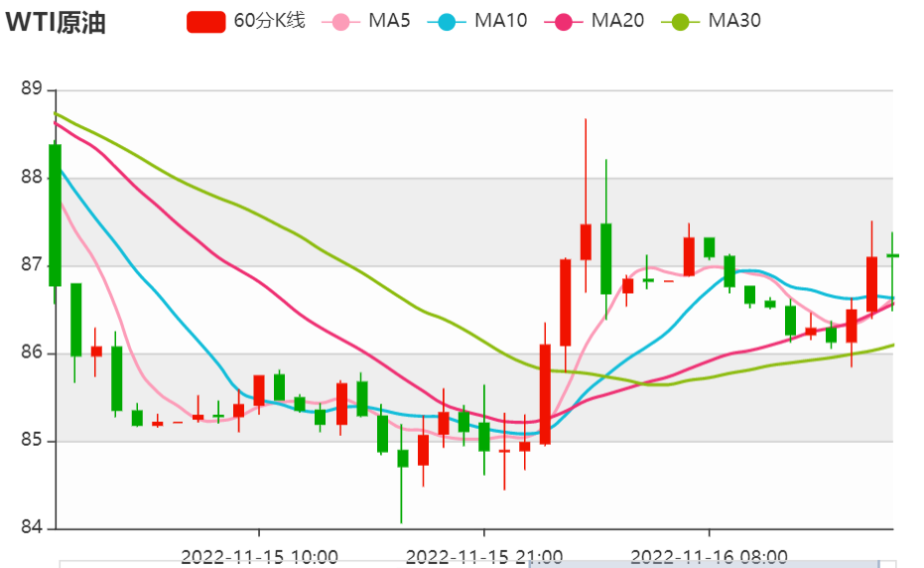Click the 2022-11-15 10:00 axis label
This screenshot has width=924, height=568.
(x=259, y=557)
